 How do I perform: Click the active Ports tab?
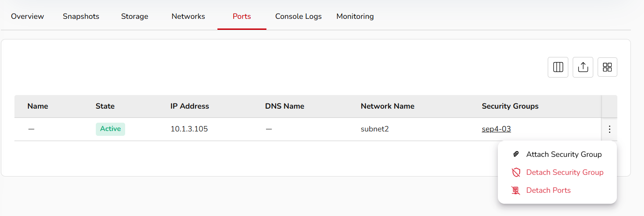click(x=241, y=16)
